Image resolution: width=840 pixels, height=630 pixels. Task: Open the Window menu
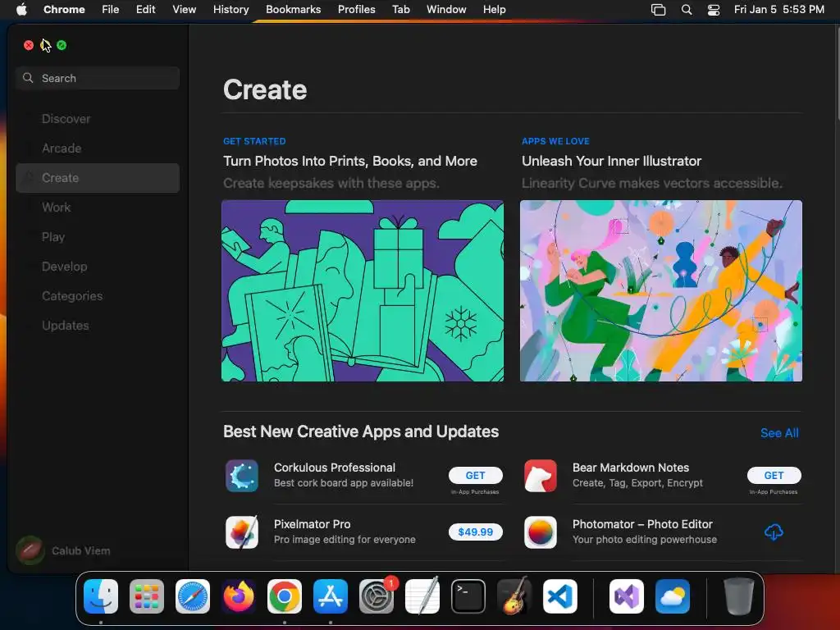[446, 10]
